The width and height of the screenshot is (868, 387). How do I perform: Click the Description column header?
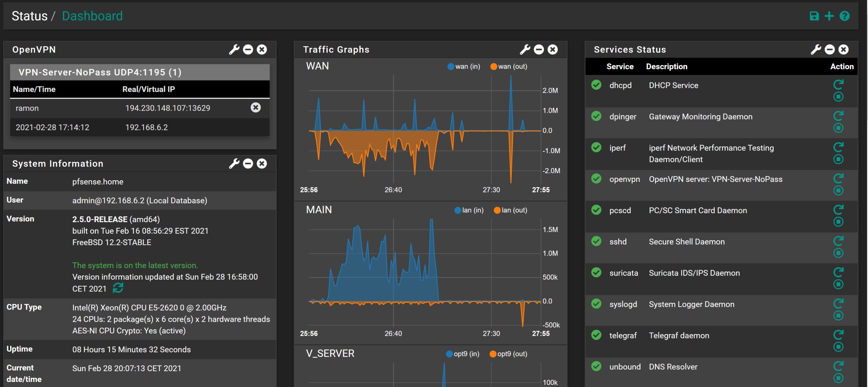(x=667, y=67)
